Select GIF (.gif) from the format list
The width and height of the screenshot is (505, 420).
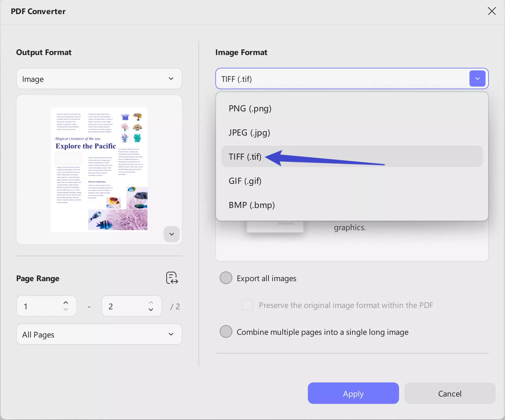(245, 180)
